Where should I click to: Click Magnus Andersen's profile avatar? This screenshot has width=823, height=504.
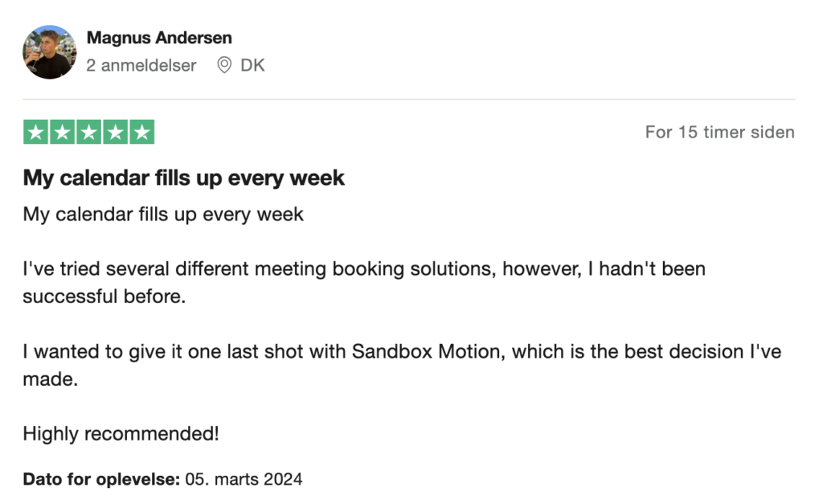tap(49, 52)
